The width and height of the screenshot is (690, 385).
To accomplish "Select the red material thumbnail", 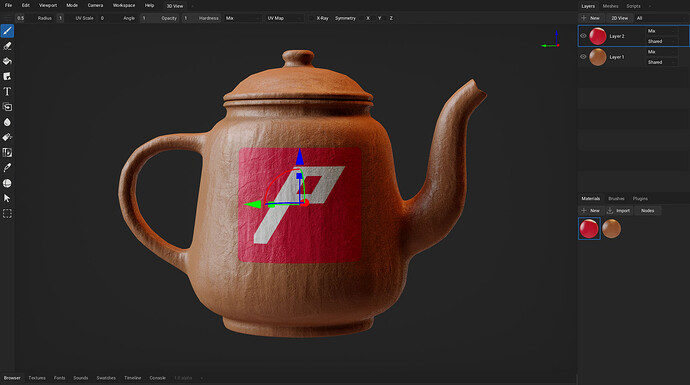I will click(x=589, y=229).
